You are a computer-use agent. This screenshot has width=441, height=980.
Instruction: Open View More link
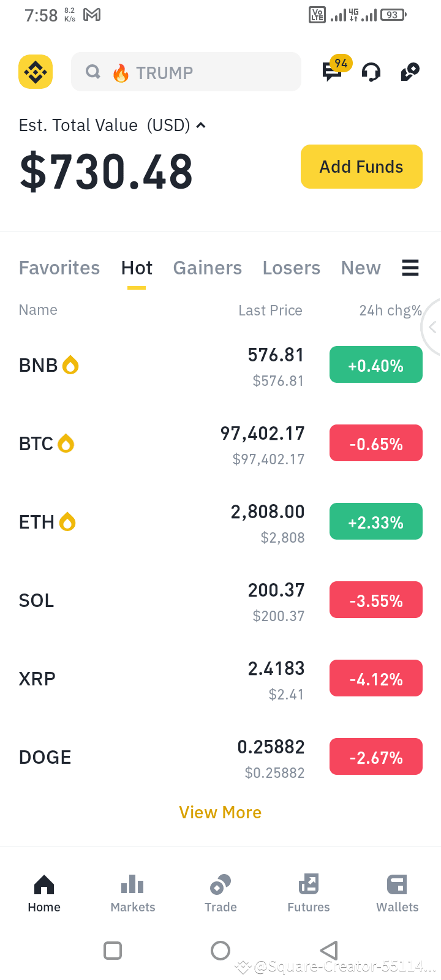[221, 812]
